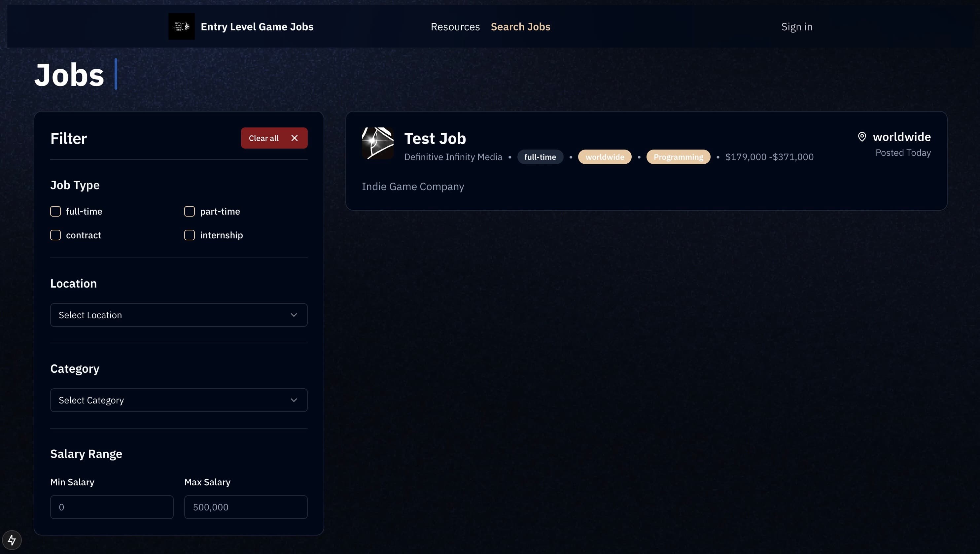
Task: Go to Search Jobs nav item
Action: 520,27
